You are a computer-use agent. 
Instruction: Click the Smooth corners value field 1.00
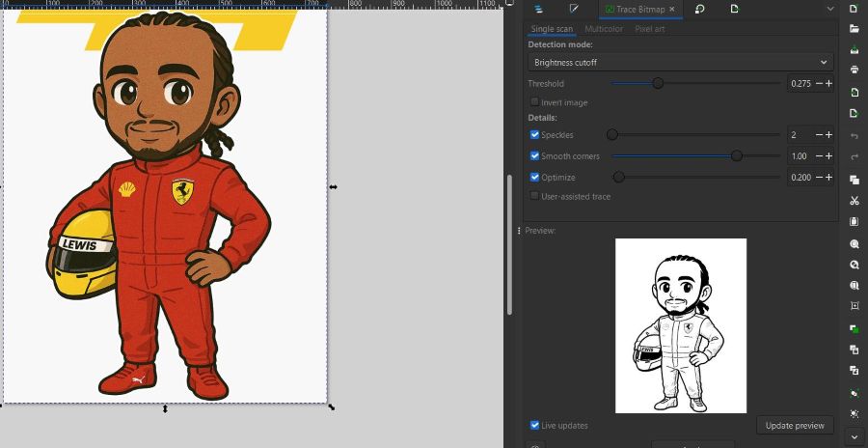point(800,156)
